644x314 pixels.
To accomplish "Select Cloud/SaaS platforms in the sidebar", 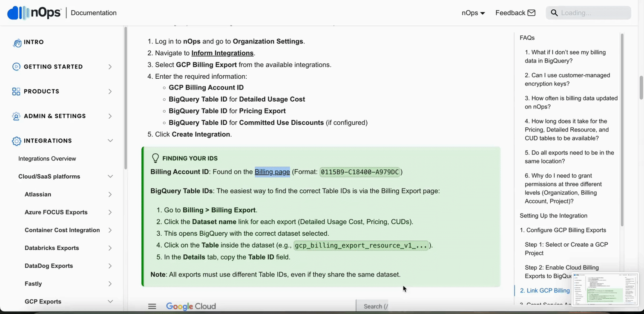I will [49, 176].
